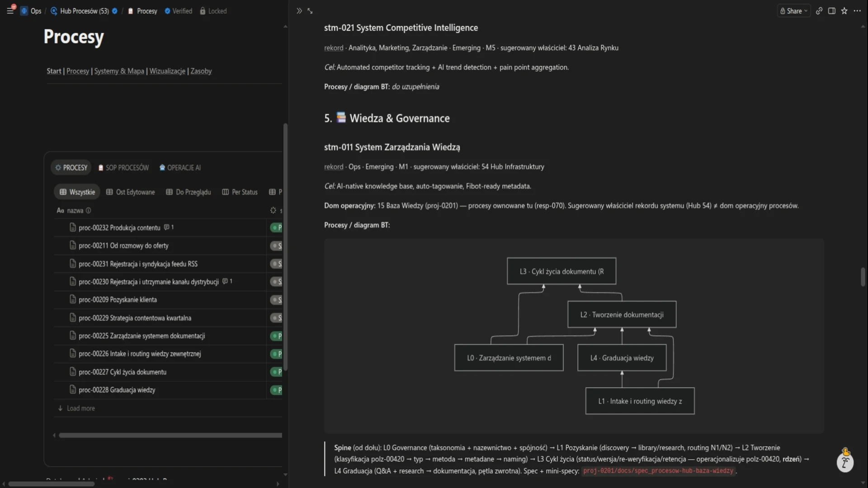Switch to SOP PROCESÓW tab
Viewport: 868px width, 488px height.
coord(124,168)
